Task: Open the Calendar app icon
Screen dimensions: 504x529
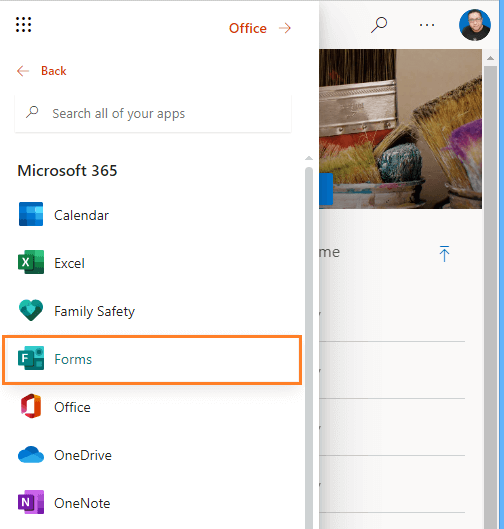Action: click(x=31, y=214)
